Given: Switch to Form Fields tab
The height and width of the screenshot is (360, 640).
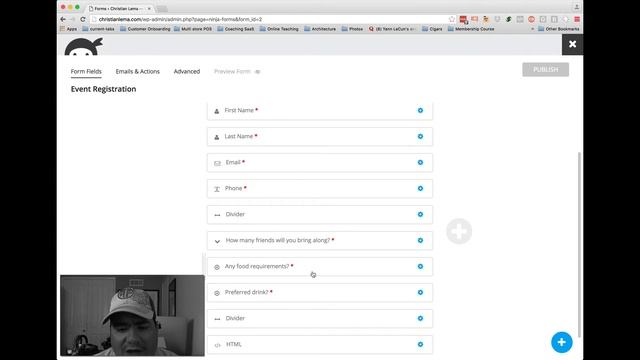Looking at the screenshot, I should [x=86, y=71].
